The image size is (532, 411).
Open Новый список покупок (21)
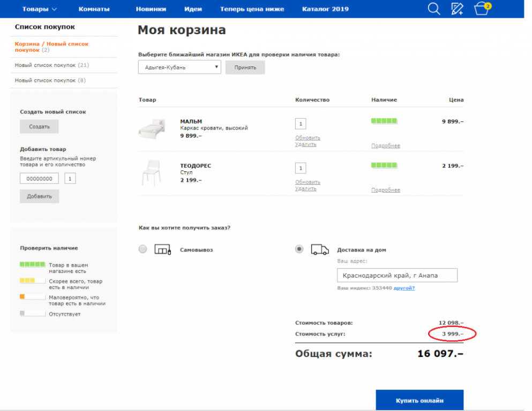pyautogui.click(x=52, y=65)
